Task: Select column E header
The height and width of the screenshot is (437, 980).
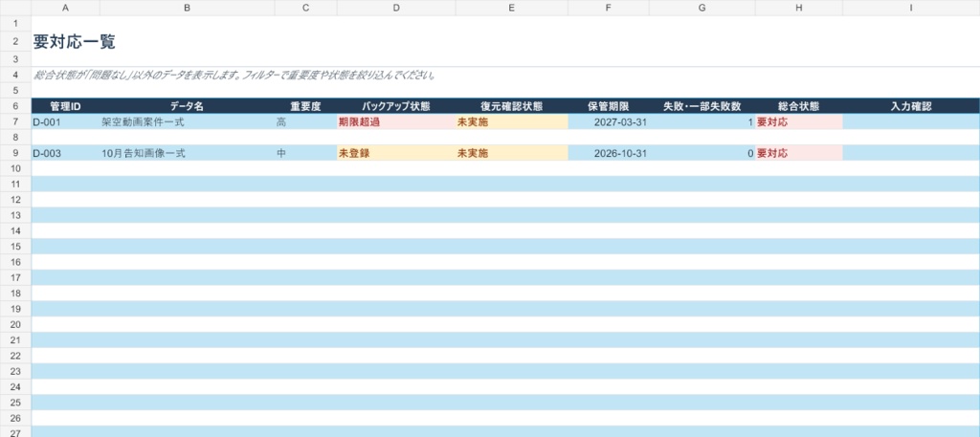Action: 512,8
